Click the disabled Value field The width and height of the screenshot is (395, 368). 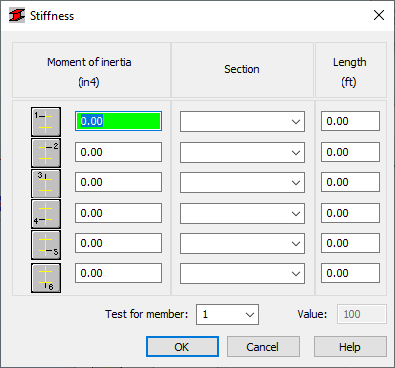tap(362, 314)
